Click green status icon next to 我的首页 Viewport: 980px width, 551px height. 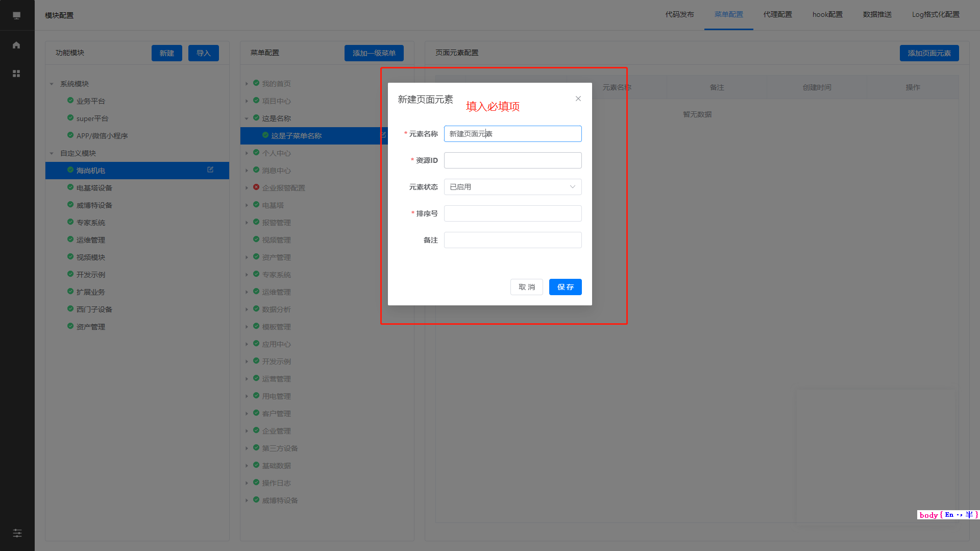(x=256, y=83)
